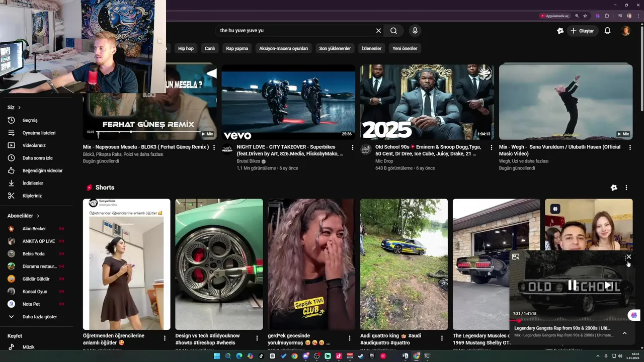This screenshot has height=362, width=644.
Task: Bookmark this page with the star icon
Action: tap(585, 16)
